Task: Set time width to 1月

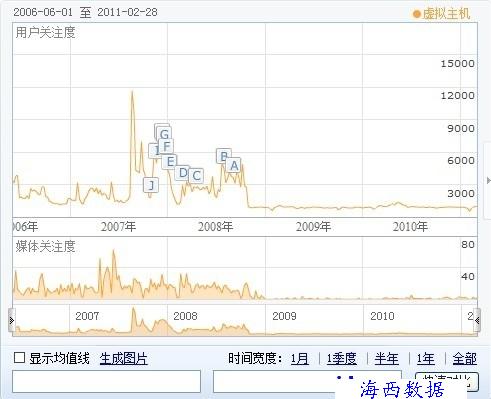Action: click(x=299, y=359)
